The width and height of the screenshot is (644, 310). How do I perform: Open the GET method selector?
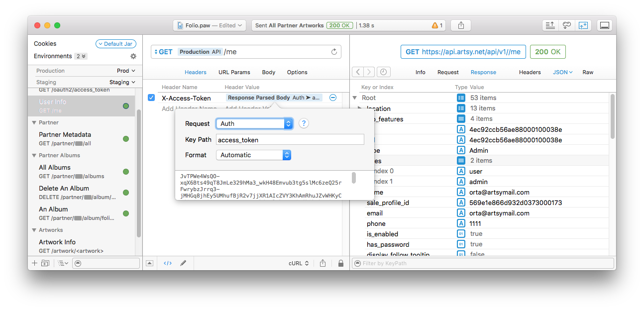pos(163,52)
